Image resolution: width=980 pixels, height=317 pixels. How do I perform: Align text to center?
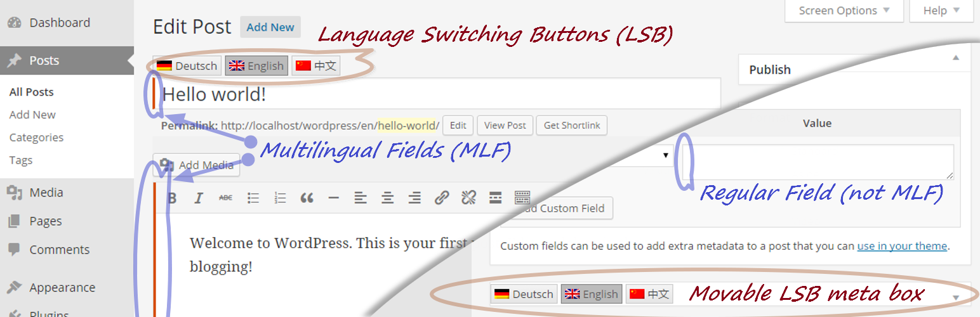point(387,198)
